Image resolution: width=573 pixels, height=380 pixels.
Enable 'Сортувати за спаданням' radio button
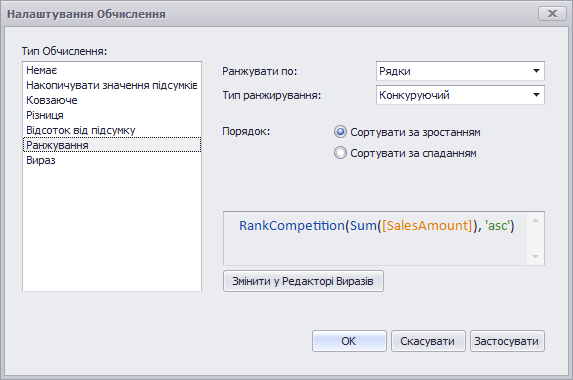point(340,153)
